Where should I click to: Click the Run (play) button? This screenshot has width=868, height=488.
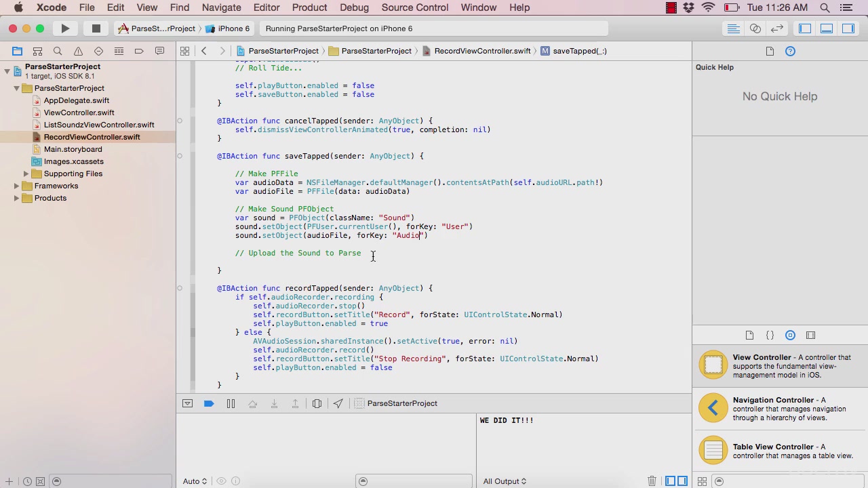[65, 28]
